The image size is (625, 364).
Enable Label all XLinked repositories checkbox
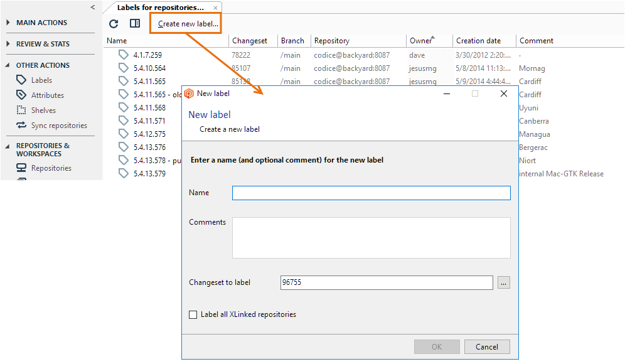click(x=193, y=315)
